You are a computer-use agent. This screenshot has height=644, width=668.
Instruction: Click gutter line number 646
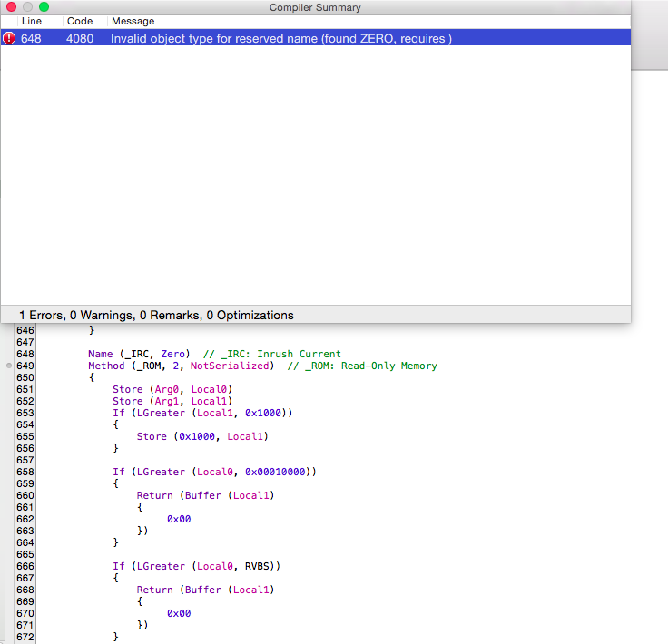[x=25, y=330]
